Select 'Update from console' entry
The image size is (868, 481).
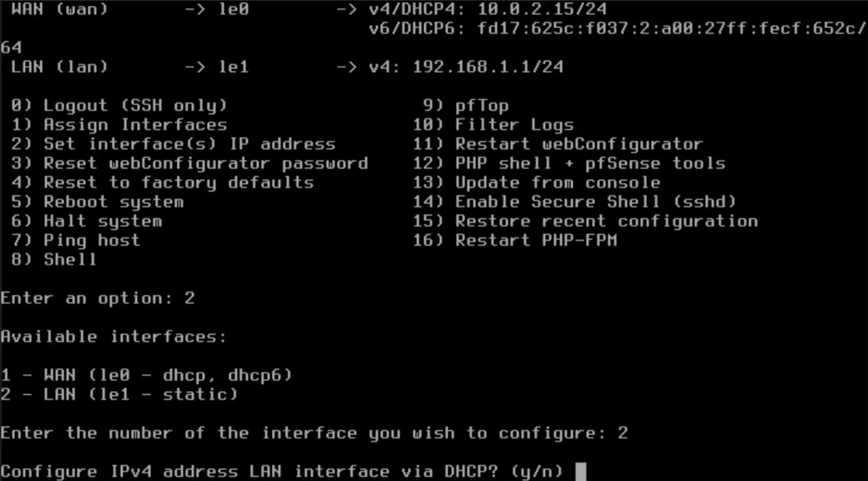pyautogui.click(x=558, y=183)
